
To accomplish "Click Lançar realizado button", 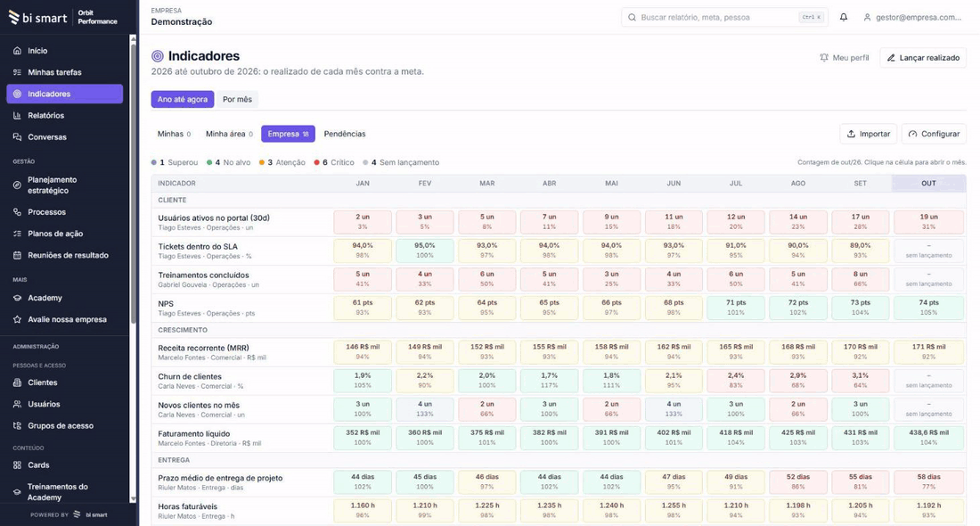I will click(x=923, y=58).
